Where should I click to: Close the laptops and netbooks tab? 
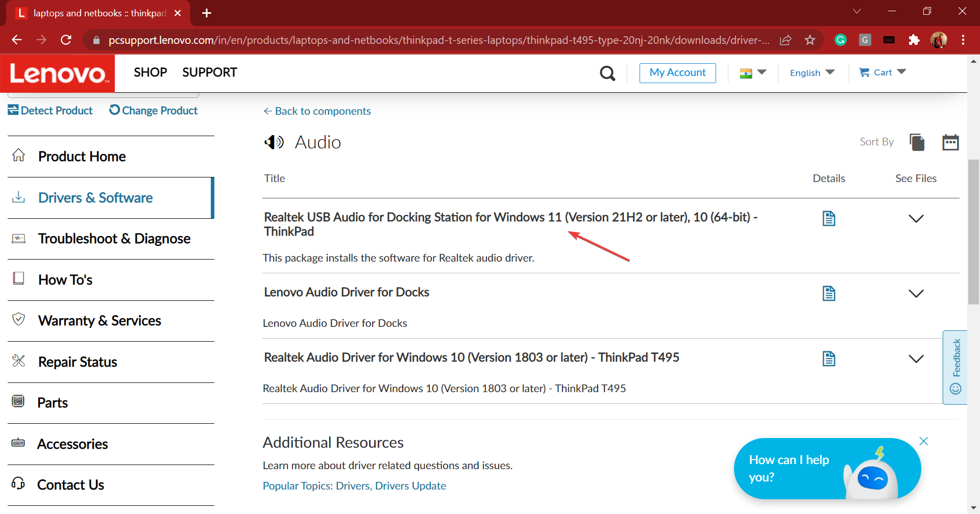pos(178,13)
